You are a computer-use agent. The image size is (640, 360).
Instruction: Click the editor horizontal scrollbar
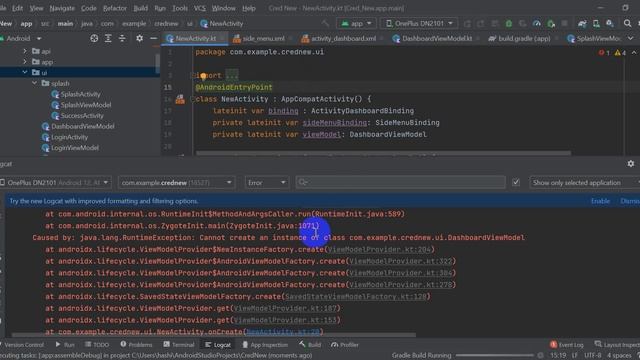click(x=383, y=153)
